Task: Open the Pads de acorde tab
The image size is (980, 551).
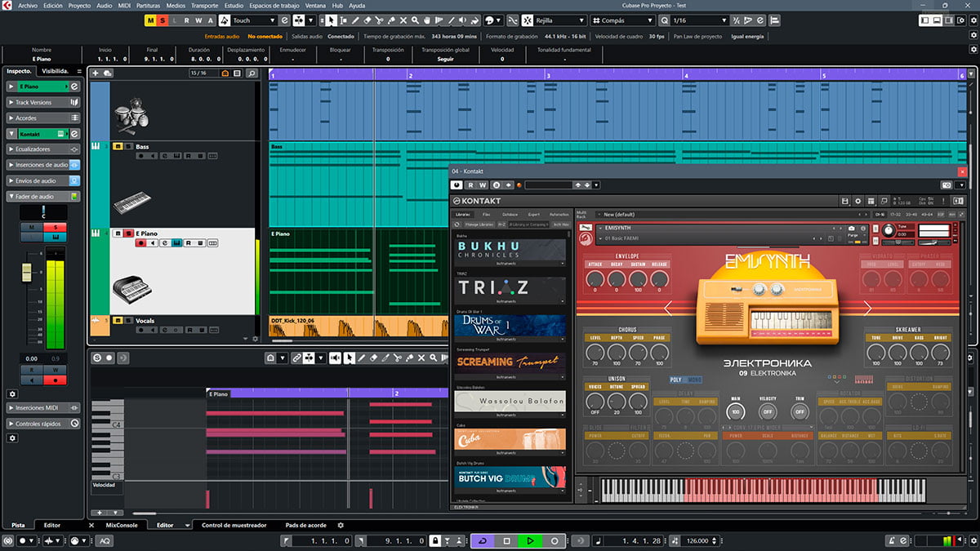Action: (306, 525)
